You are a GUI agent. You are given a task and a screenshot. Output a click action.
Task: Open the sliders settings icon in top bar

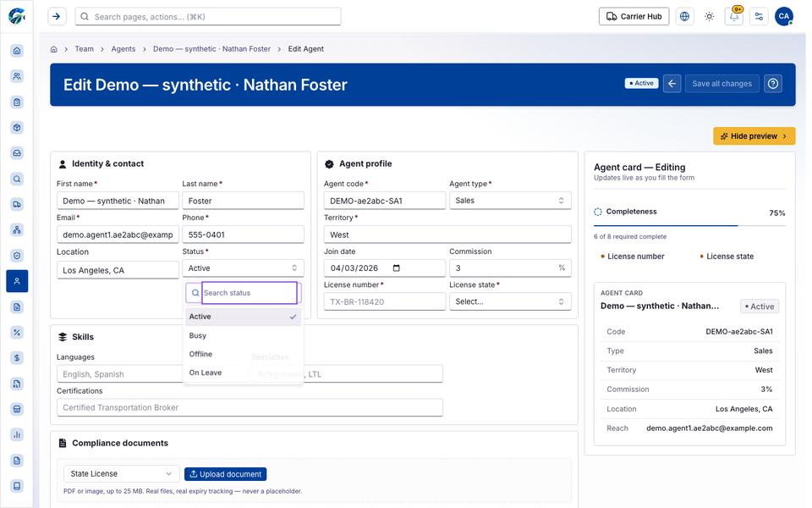[760, 17]
